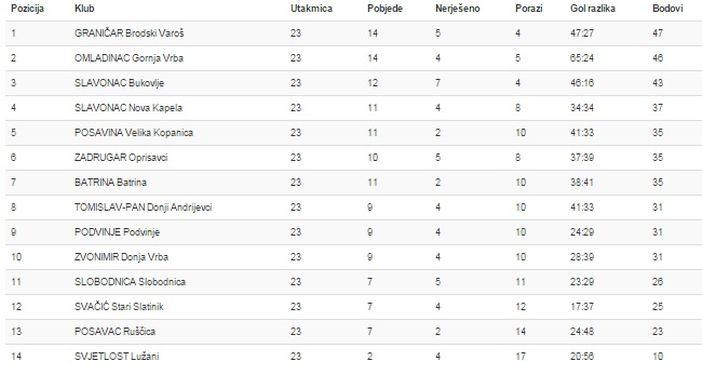Viewport: 702px width, 375px height.
Task: Select the Klub column header
Action: [x=84, y=9]
